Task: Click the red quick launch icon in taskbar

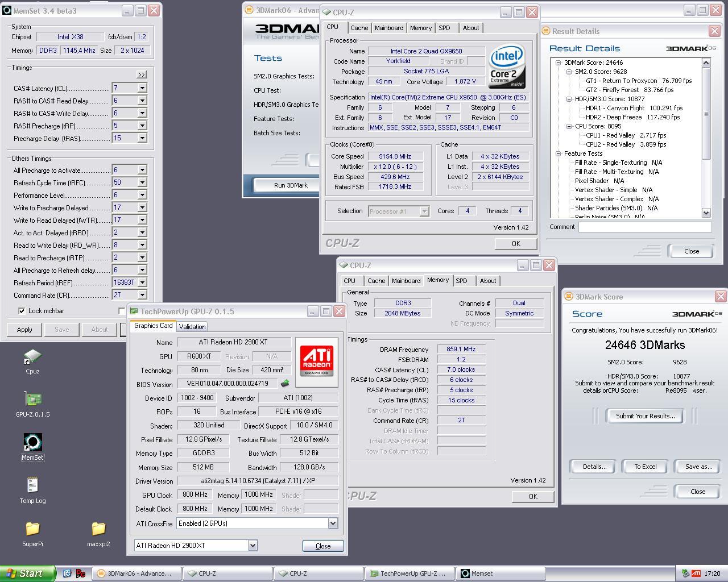Action: point(80,573)
